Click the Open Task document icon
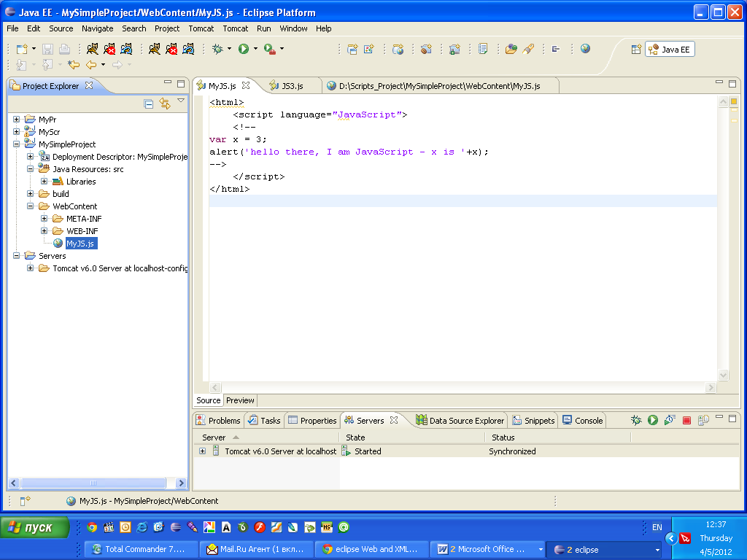The image size is (747, 560). click(x=483, y=49)
